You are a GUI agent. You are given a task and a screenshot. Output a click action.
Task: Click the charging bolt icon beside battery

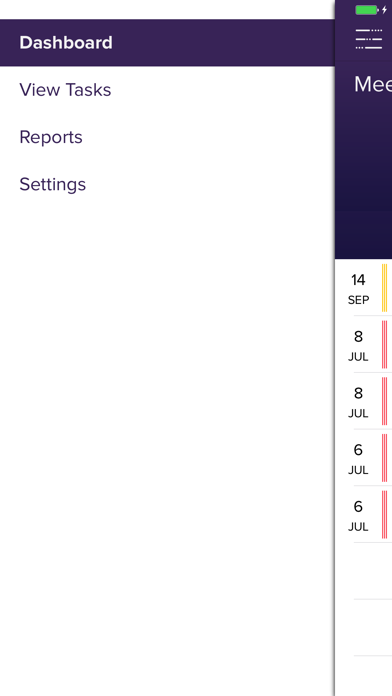coord(384,10)
